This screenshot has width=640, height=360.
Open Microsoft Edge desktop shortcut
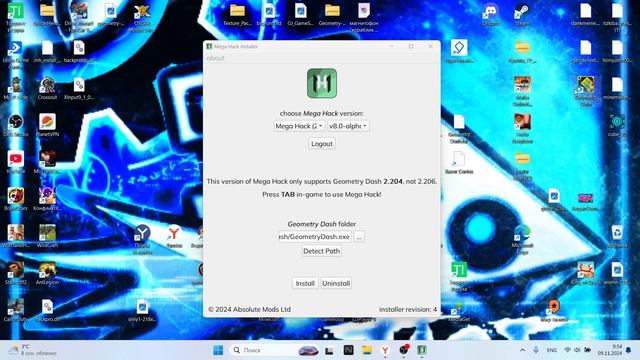coord(522,239)
